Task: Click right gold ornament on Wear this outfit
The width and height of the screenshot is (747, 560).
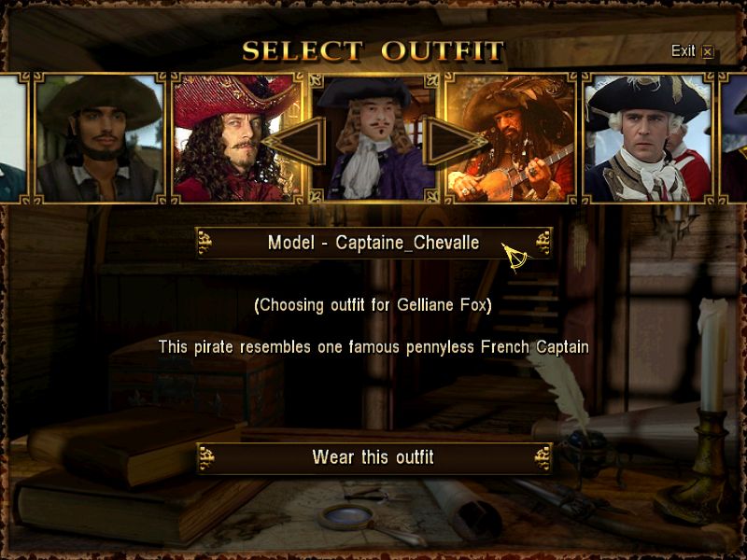Action: point(543,458)
